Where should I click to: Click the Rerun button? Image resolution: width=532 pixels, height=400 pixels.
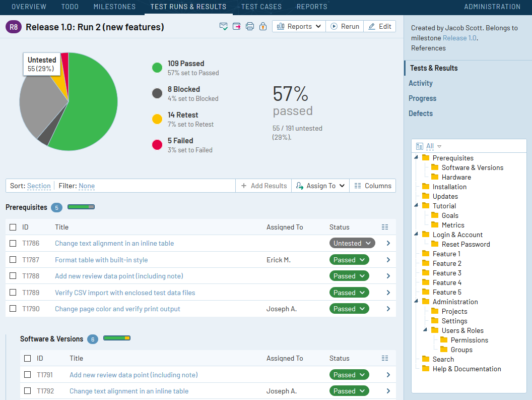click(x=345, y=27)
